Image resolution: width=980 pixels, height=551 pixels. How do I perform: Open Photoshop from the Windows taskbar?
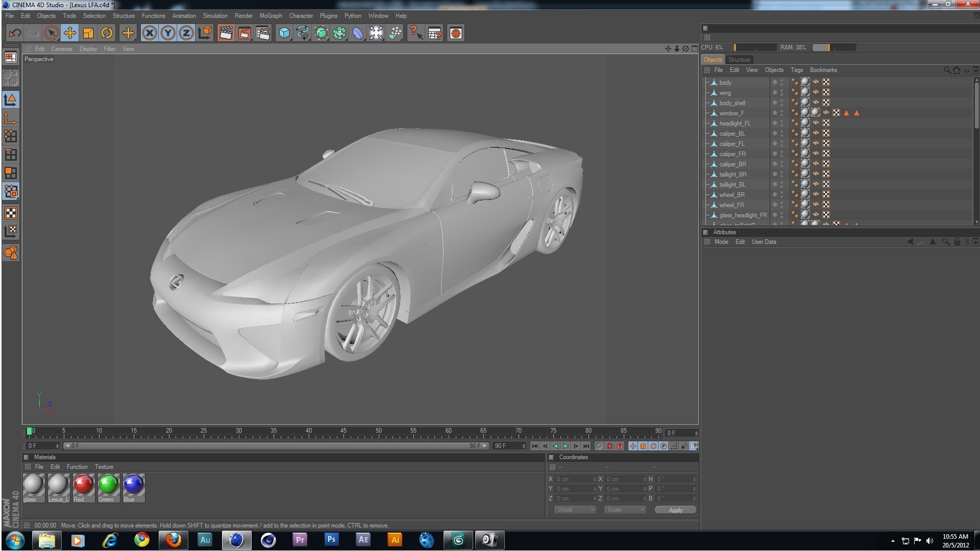point(331,540)
